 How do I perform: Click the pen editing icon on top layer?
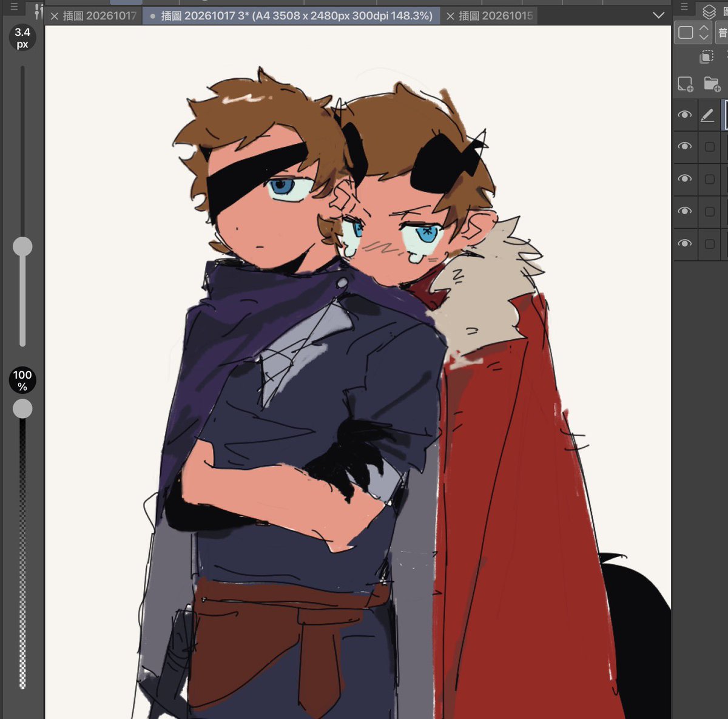[707, 115]
